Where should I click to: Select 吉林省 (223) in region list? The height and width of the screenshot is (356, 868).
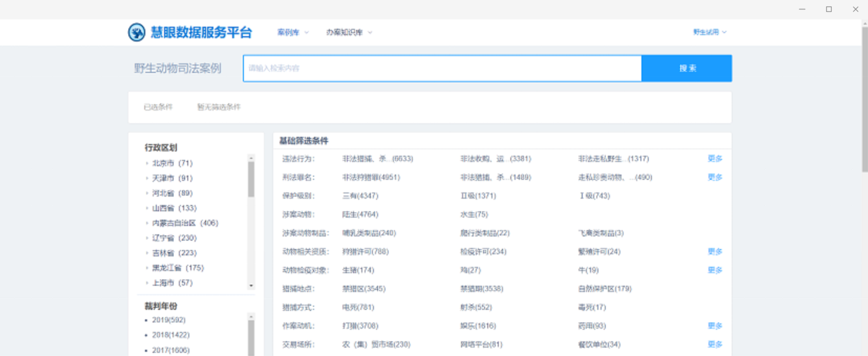tap(174, 253)
